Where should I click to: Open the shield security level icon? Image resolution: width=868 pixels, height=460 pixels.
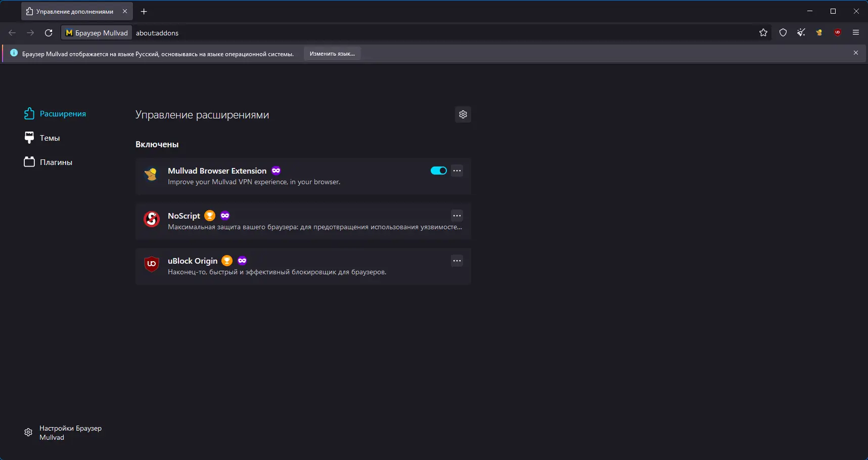pyautogui.click(x=783, y=33)
